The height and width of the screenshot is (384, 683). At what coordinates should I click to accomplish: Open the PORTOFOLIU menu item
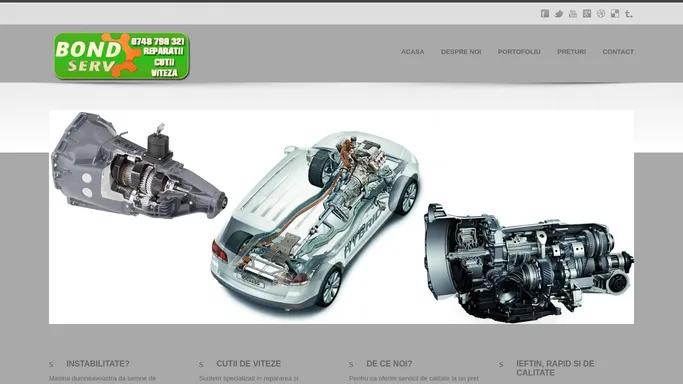coord(519,51)
